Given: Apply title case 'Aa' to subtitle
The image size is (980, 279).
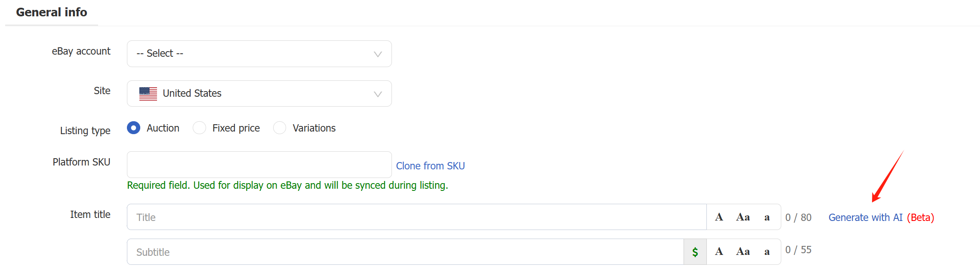Looking at the screenshot, I should coord(743,251).
